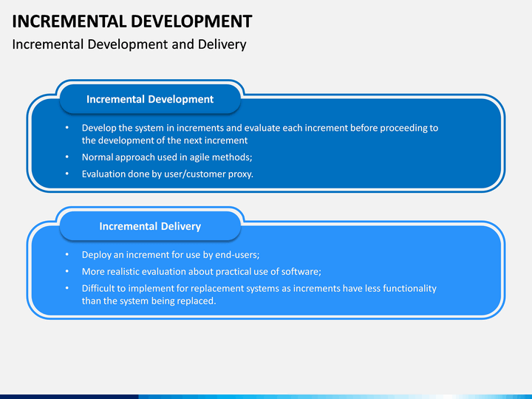Viewport: 532px width, 399px height.
Task: Click the 'INCREMENTAL DEVELOPMENT' slide title
Action: tap(132, 21)
